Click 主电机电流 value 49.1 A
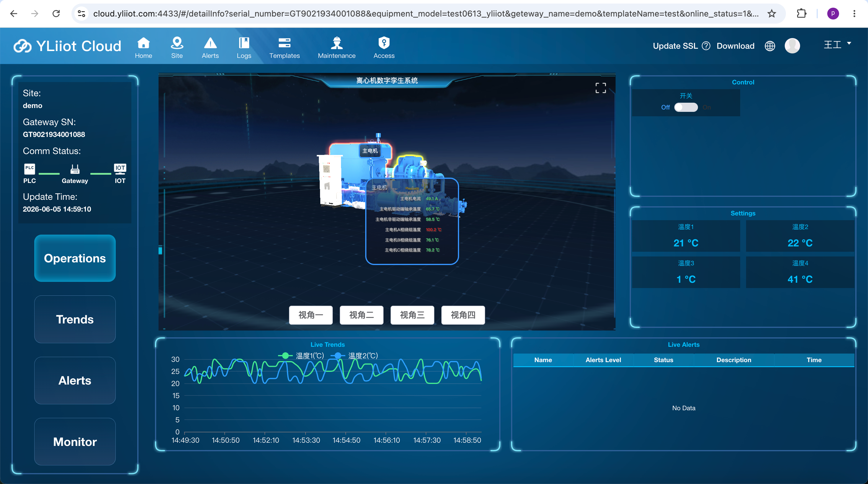 (x=432, y=199)
